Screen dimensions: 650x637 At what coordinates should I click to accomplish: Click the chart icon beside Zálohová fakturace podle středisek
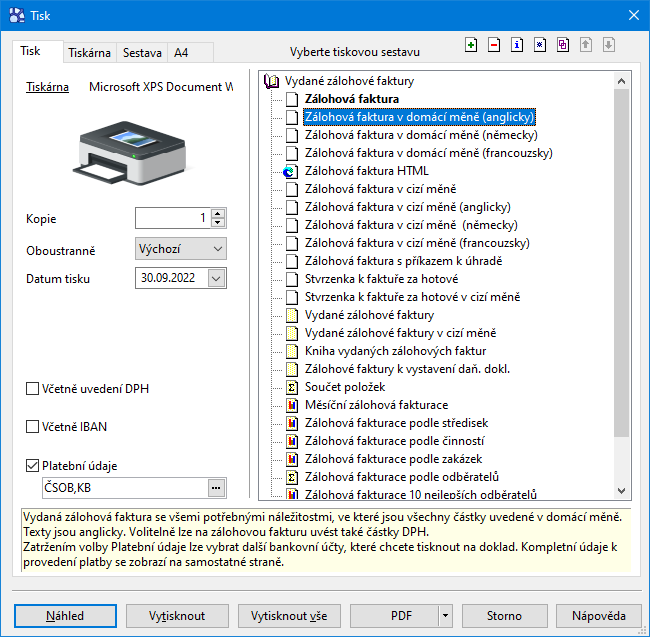click(x=292, y=424)
